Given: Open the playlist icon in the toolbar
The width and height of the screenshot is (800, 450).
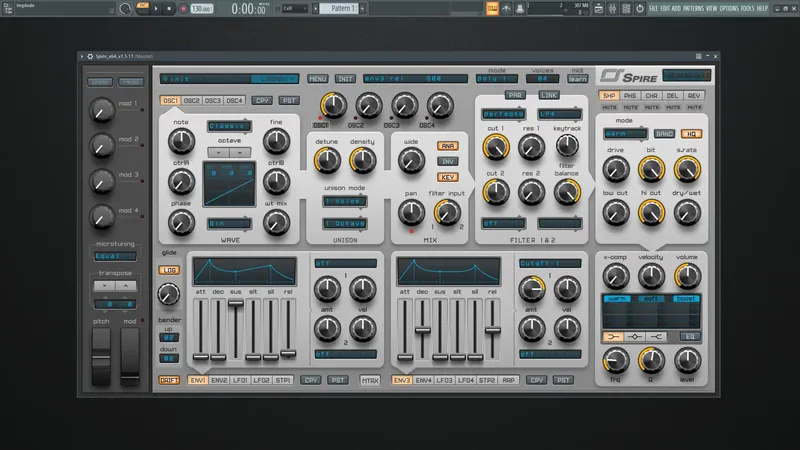Looking at the screenshot, I should 598,9.
